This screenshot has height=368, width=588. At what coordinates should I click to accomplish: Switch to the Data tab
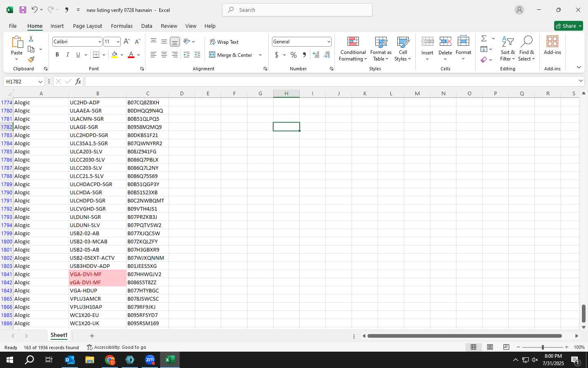coord(147,26)
